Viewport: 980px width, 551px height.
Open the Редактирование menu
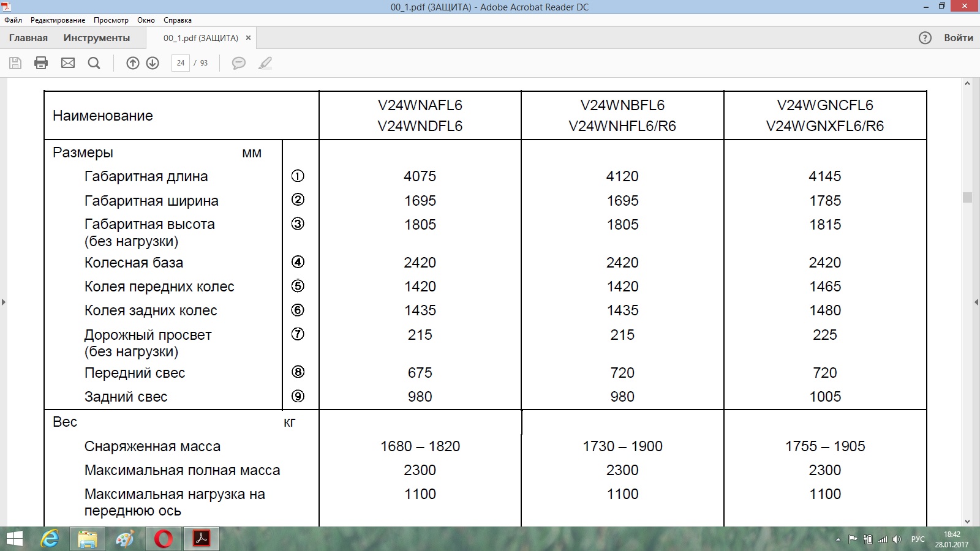pos(58,20)
